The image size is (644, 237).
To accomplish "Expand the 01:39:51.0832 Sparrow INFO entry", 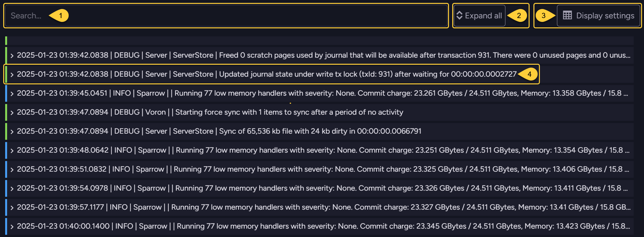I will click(12, 169).
